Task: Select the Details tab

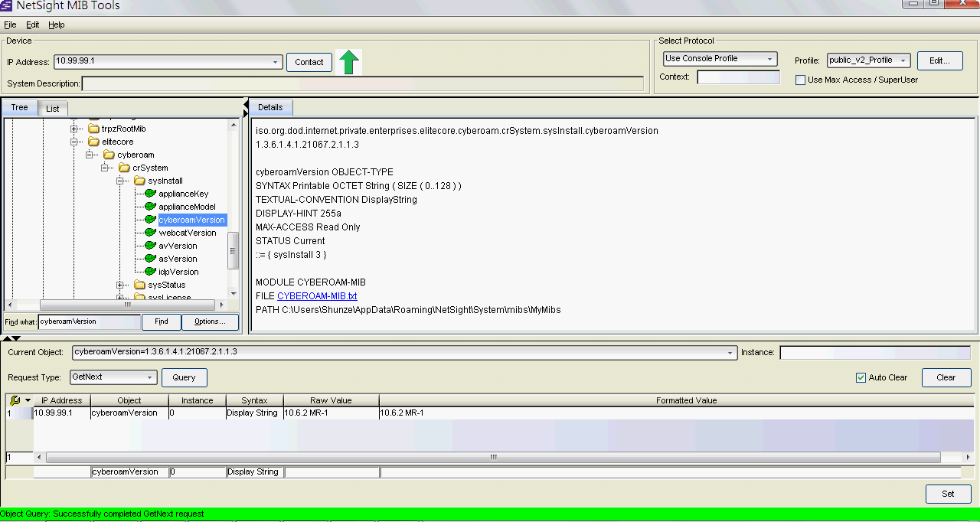Action: pyautogui.click(x=270, y=107)
